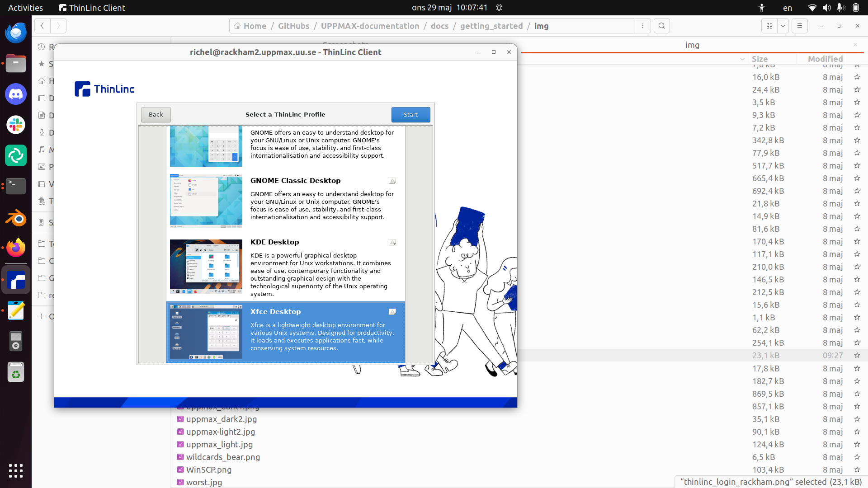Image resolution: width=868 pixels, height=488 pixels.
Task: Open uppmax_dark2.jpg file
Action: tap(221, 419)
